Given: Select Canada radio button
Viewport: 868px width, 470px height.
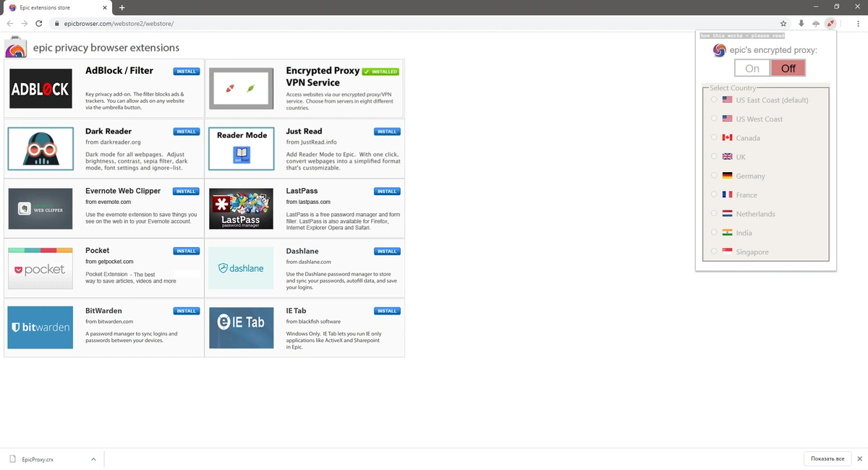Looking at the screenshot, I should pos(715,137).
